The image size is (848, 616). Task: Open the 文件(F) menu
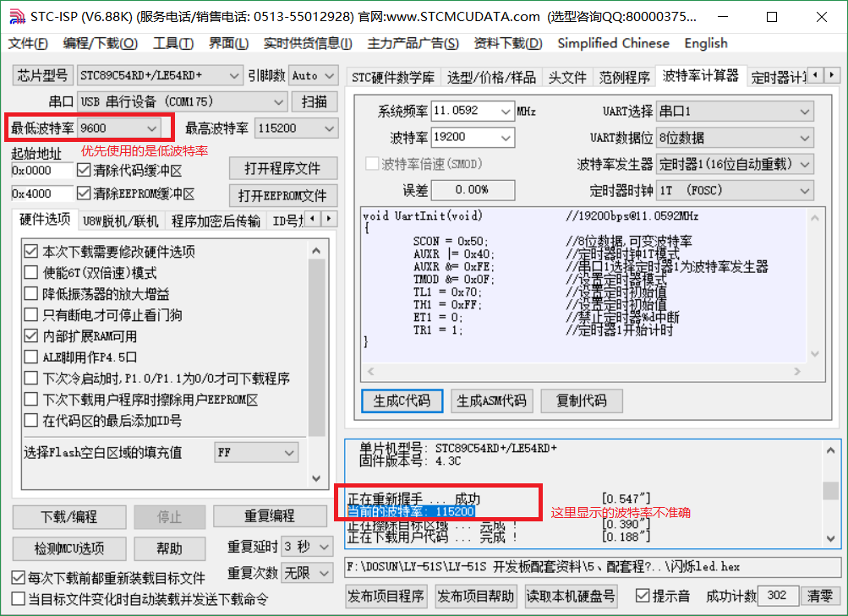pyautogui.click(x=28, y=43)
